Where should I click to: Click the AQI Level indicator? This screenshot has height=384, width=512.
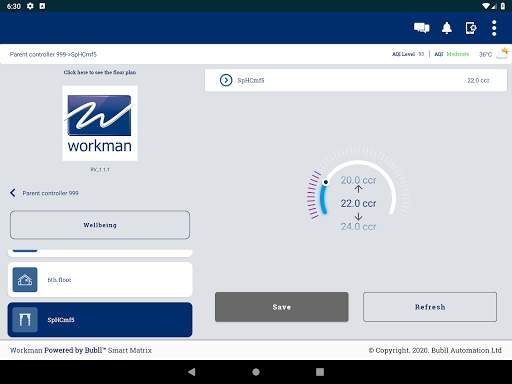coord(408,54)
